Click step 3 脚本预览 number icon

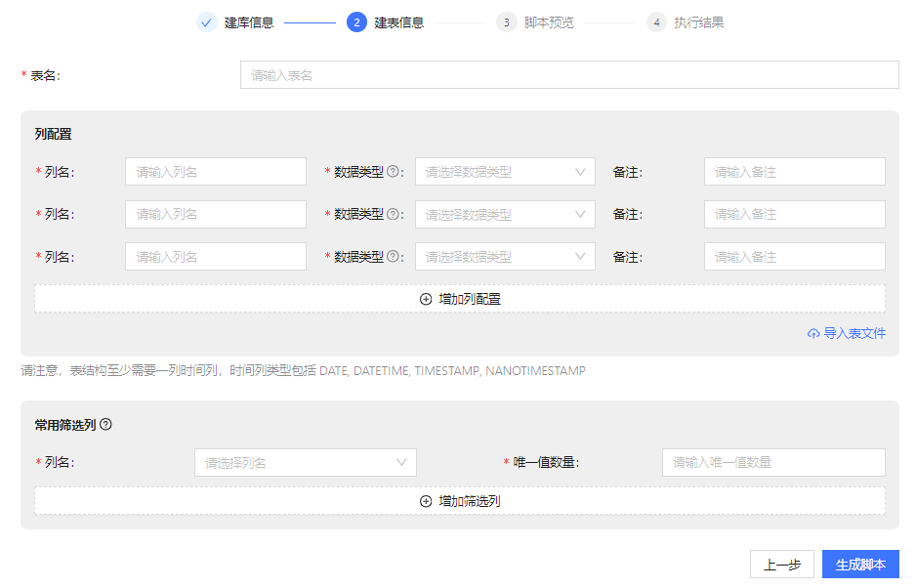tap(506, 22)
